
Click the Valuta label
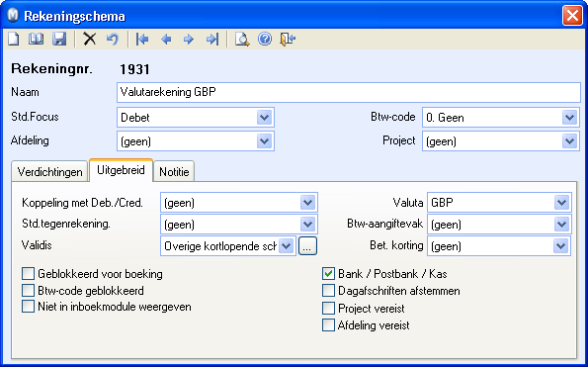408,203
